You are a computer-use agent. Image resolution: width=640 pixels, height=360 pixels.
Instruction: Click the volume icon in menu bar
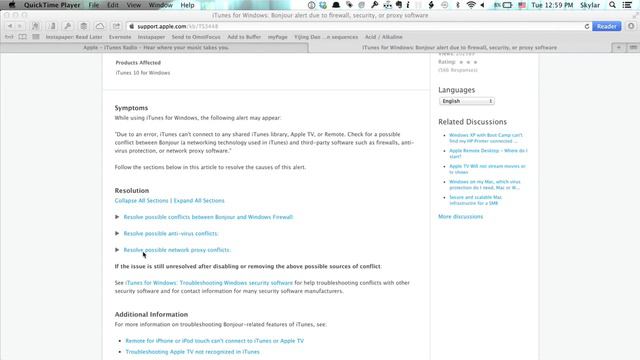[482, 5]
